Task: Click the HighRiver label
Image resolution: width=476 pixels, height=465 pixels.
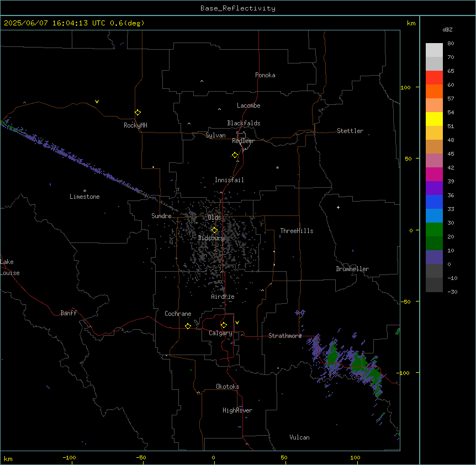Action: pyautogui.click(x=237, y=410)
